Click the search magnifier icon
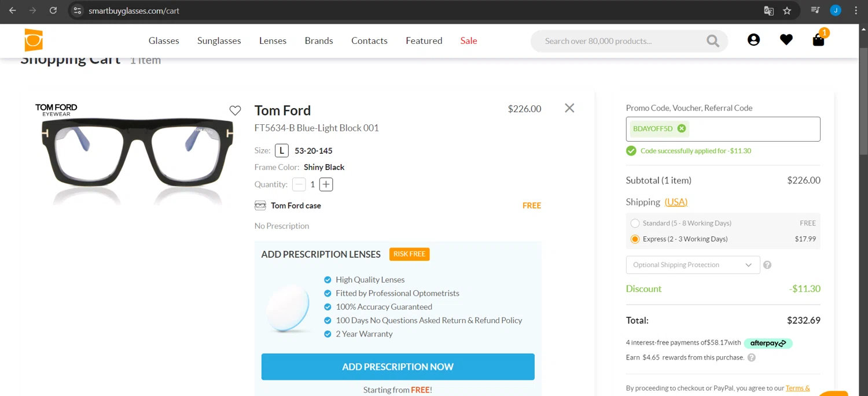The width and height of the screenshot is (868, 396). (x=712, y=41)
